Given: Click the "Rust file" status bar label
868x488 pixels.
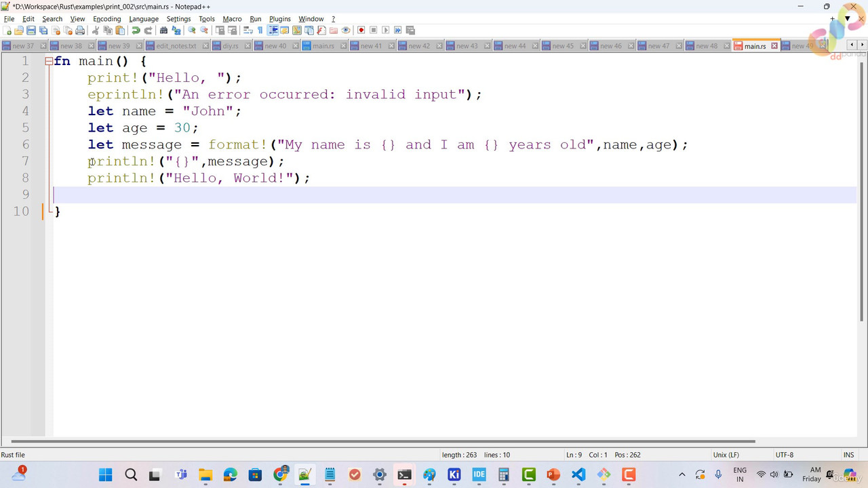Looking at the screenshot, I should pyautogui.click(x=13, y=455).
